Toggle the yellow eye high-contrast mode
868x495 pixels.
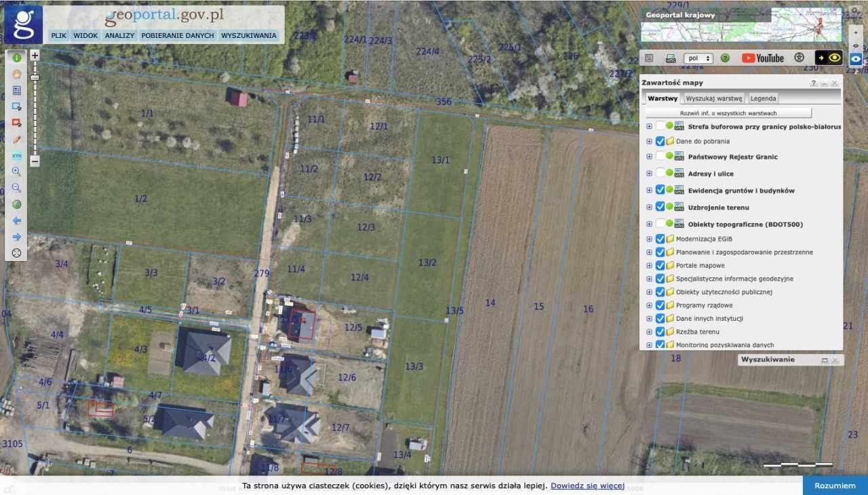point(829,58)
